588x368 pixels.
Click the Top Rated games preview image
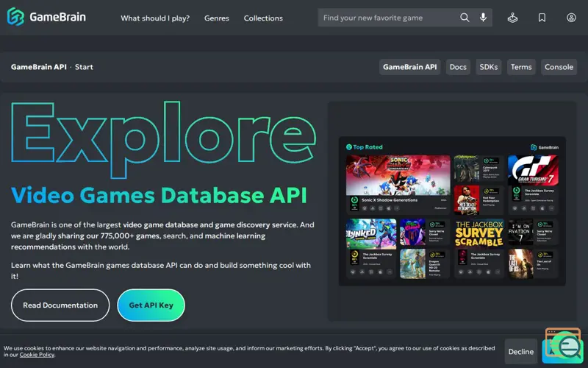pos(452,211)
